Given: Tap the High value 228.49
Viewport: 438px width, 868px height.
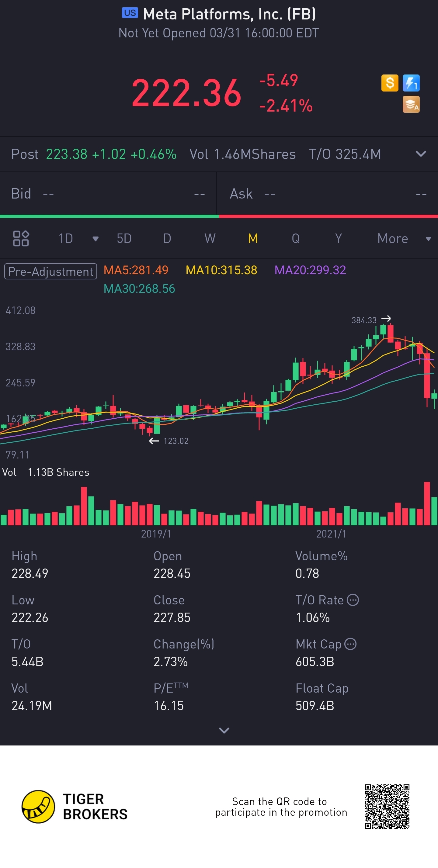Looking at the screenshot, I should 30,573.
